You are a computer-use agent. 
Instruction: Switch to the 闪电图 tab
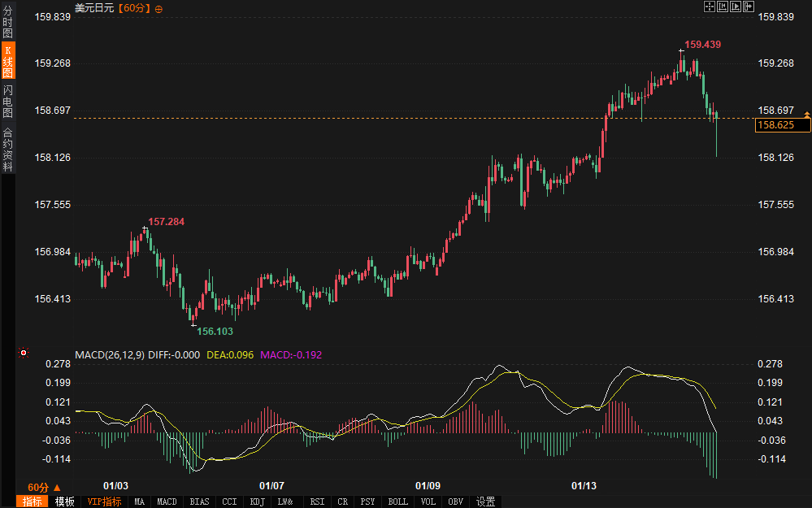coord(8,101)
